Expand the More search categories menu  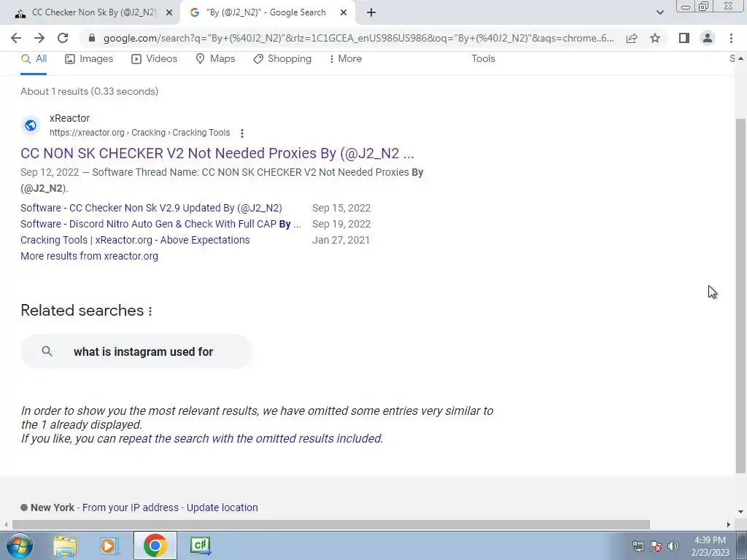point(345,59)
